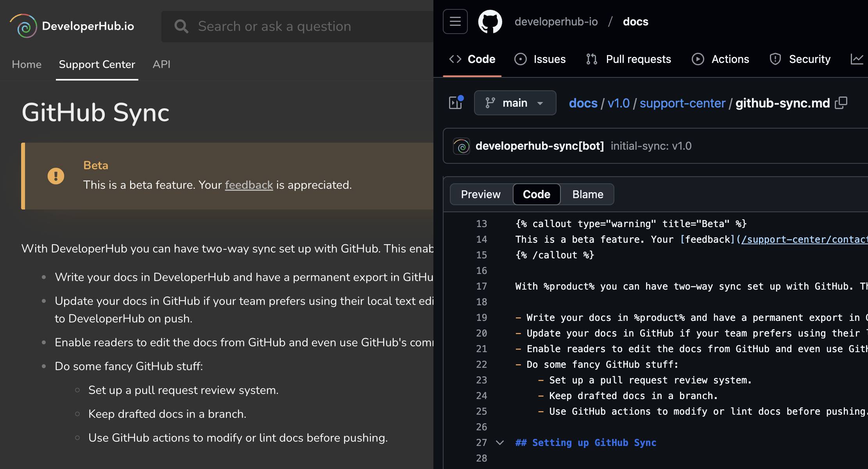Click the search magnifier icon
Screen dimensions: 868x469
click(x=181, y=26)
